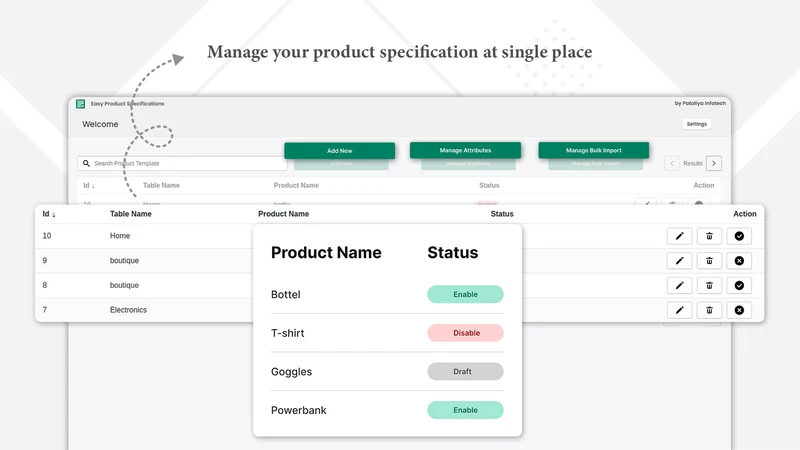The height and width of the screenshot is (450, 800).
Task: Click Id value 7
Action: pos(45,310)
